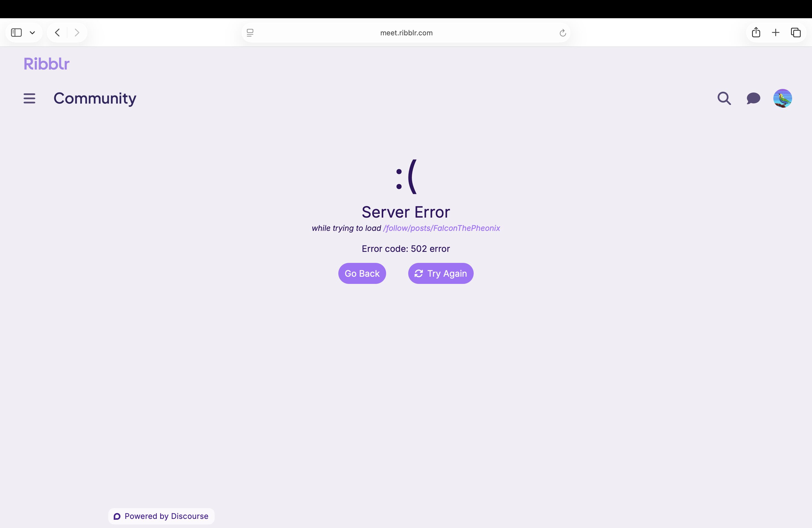This screenshot has height=528, width=812.
Task: Follow the /follow/posts/FalconThePheonix link
Action: [x=441, y=228]
